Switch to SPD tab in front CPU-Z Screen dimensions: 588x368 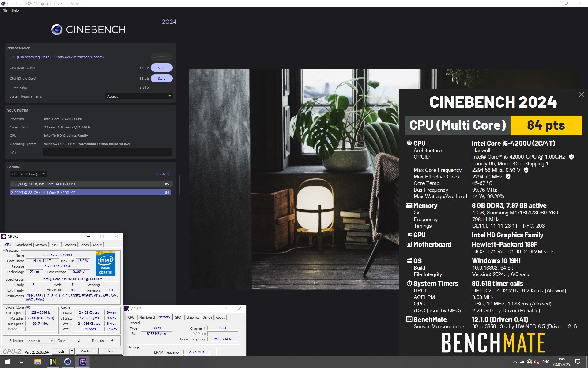[55, 245]
